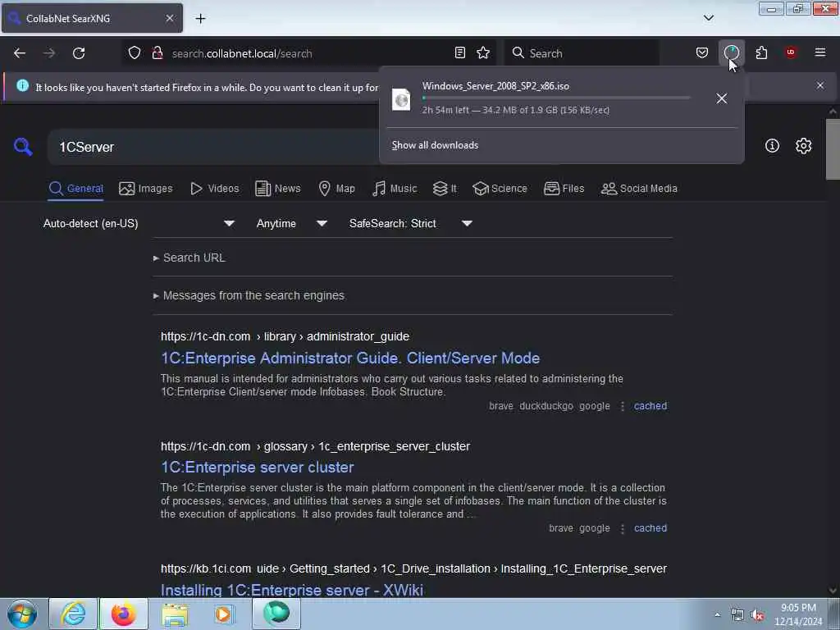
Task: Open 1C:Enterprise Administrator Guide result
Action: [x=350, y=358]
